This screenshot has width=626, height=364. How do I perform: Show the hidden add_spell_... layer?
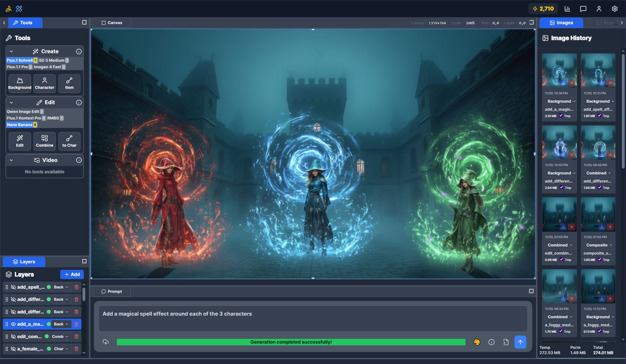click(x=14, y=287)
